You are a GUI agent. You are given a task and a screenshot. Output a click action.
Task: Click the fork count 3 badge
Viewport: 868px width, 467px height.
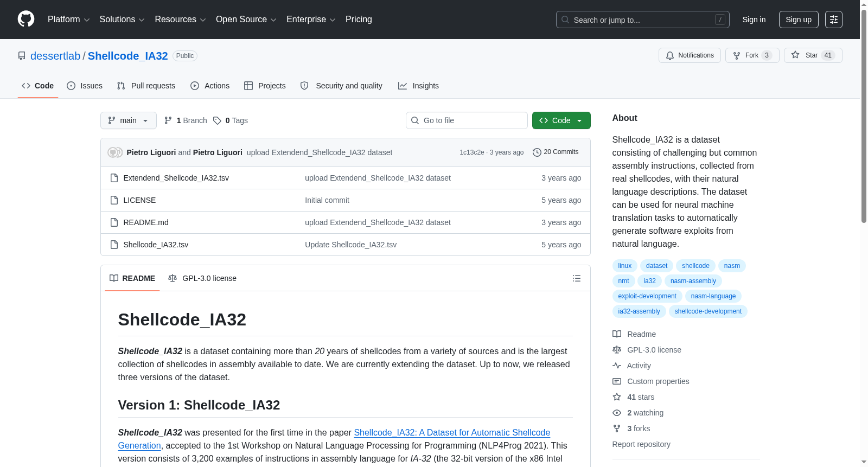tap(767, 55)
